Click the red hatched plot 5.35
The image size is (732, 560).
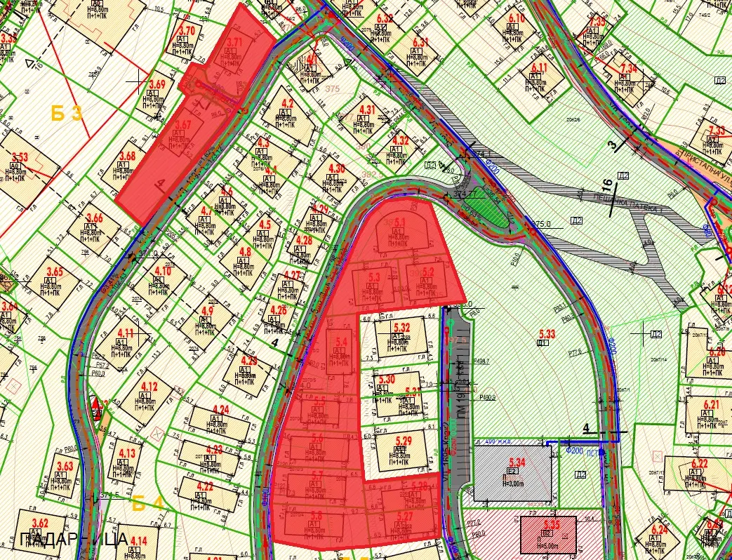(x=548, y=535)
